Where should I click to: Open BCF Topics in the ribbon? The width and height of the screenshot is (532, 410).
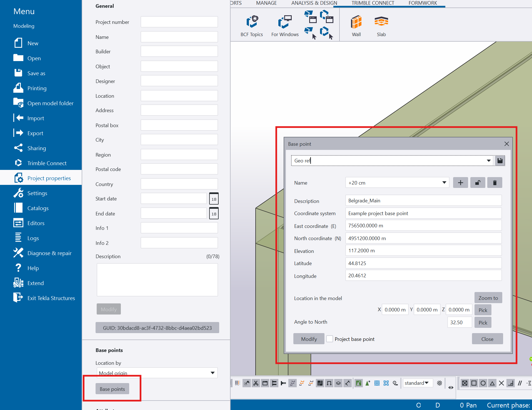click(252, 26)
